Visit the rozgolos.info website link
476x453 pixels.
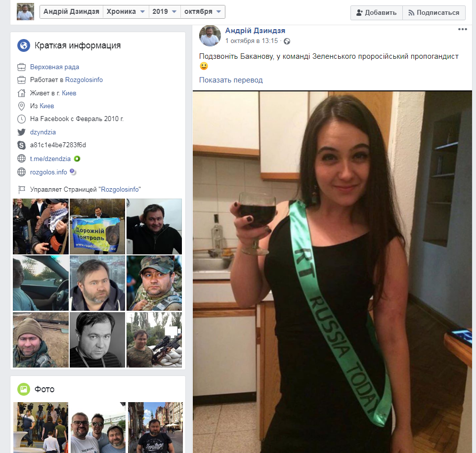tap(48, 172)
